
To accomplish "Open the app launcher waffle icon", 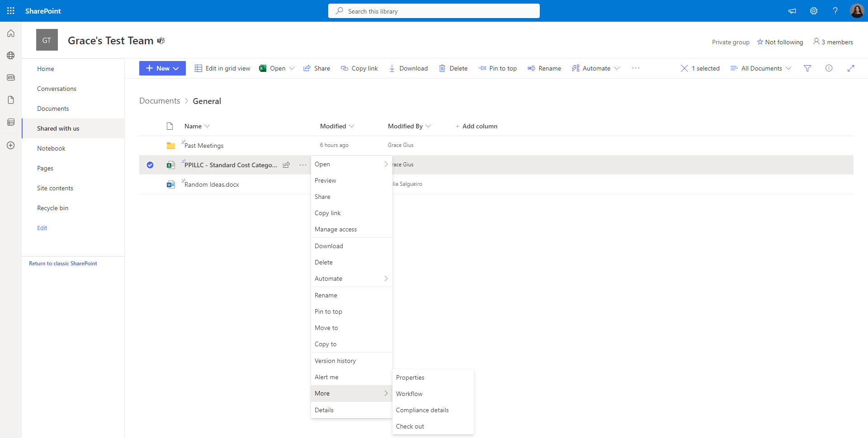I will pos(11,11).
